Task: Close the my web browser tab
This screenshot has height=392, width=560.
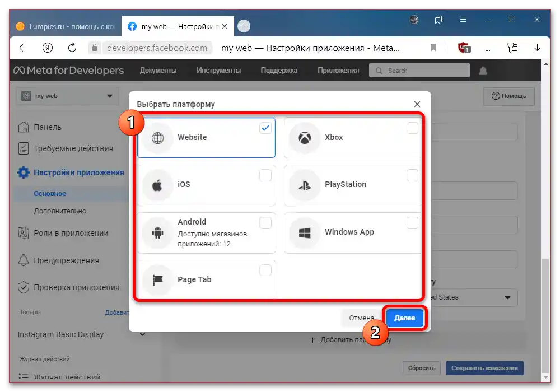Action: [225, 26]
